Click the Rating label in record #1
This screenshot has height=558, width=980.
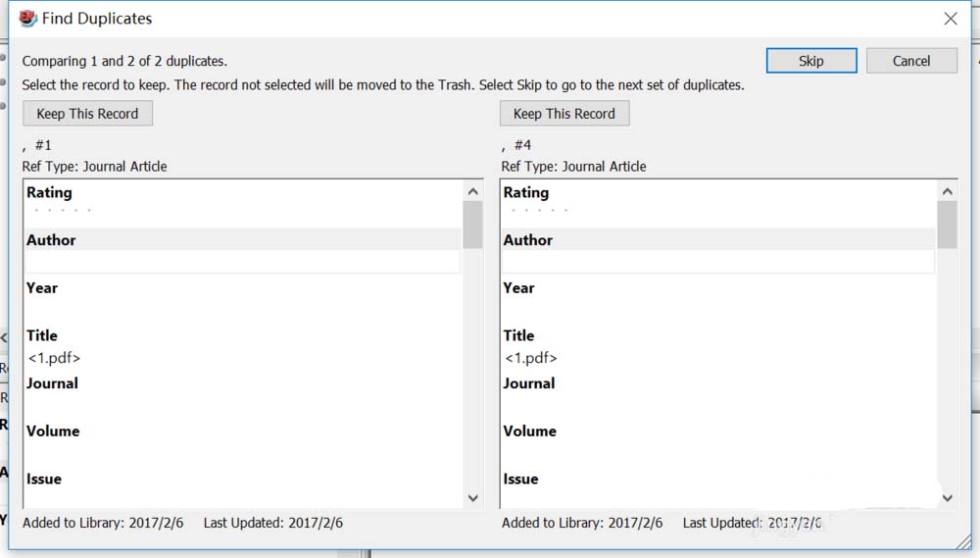tap(49, 192)
